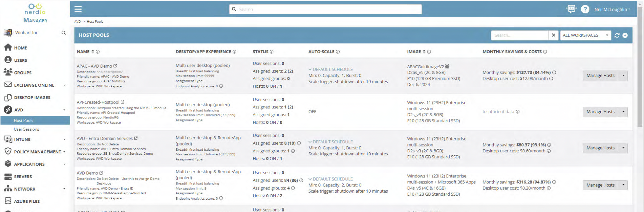Refresh the host pools list
The image size is (644, 212).
click(x=617, y=35)
